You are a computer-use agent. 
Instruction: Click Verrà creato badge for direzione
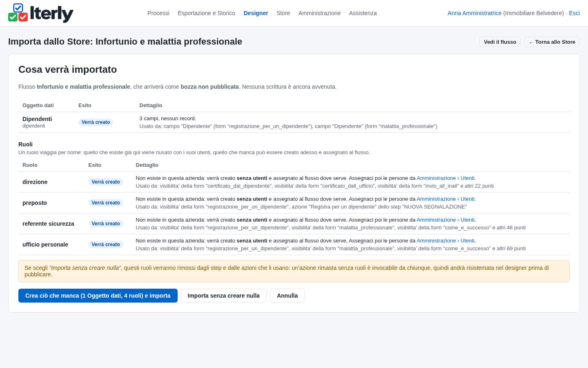[106, 182]
